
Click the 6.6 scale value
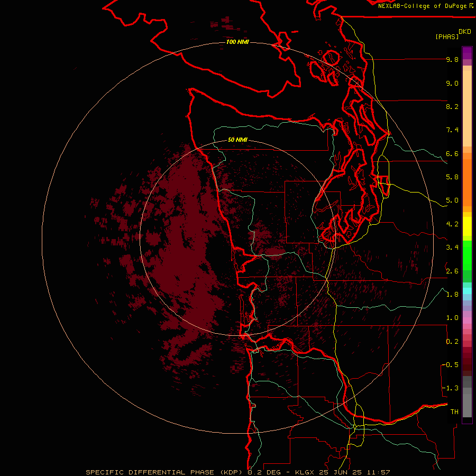pyautogui.click(x=452, y=153)
